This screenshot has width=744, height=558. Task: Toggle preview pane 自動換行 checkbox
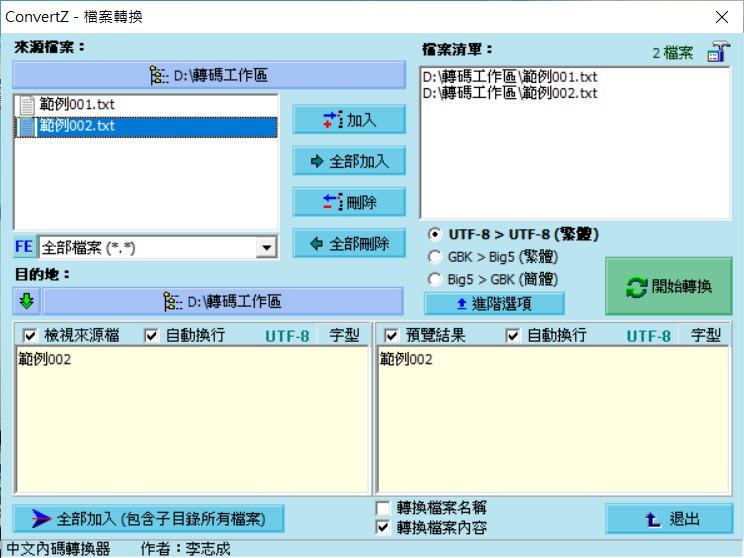512,336
